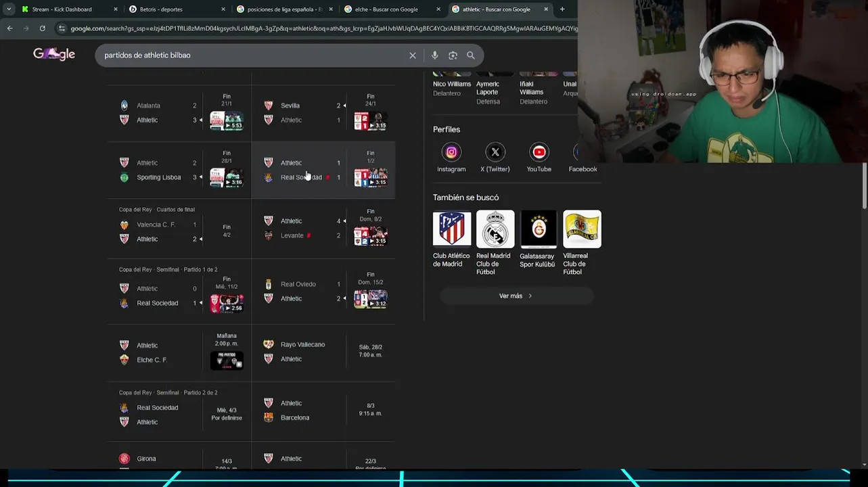This screenshot has height=487, width=868.
Task: Reload the page in the browser
Action: click(x=42, y=28)
